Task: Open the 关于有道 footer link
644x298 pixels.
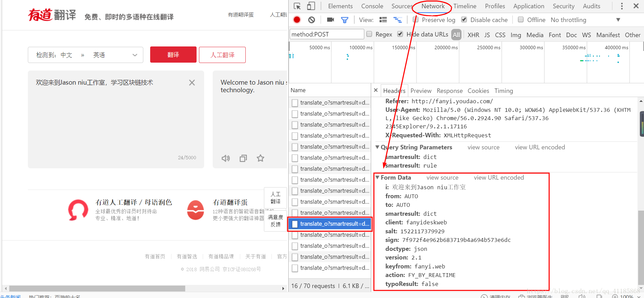Action: pyautogui.click(x=255, y=256)
